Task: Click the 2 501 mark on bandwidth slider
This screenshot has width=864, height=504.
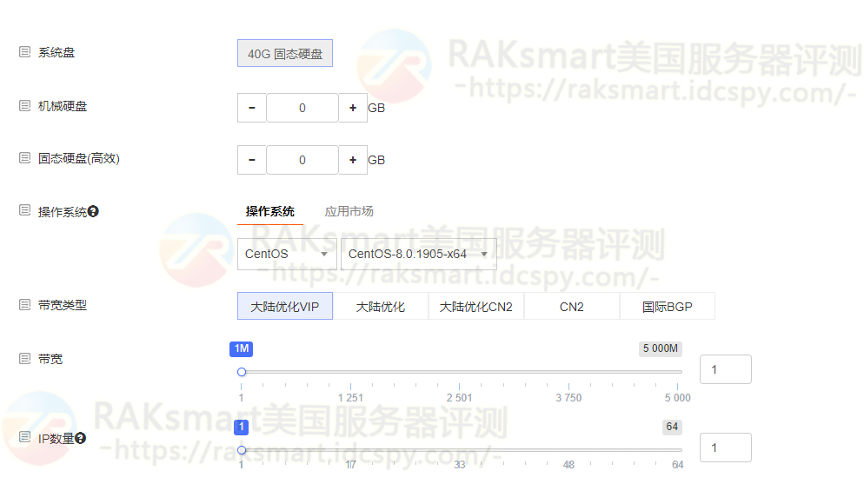Action: (x=460, y=398)
